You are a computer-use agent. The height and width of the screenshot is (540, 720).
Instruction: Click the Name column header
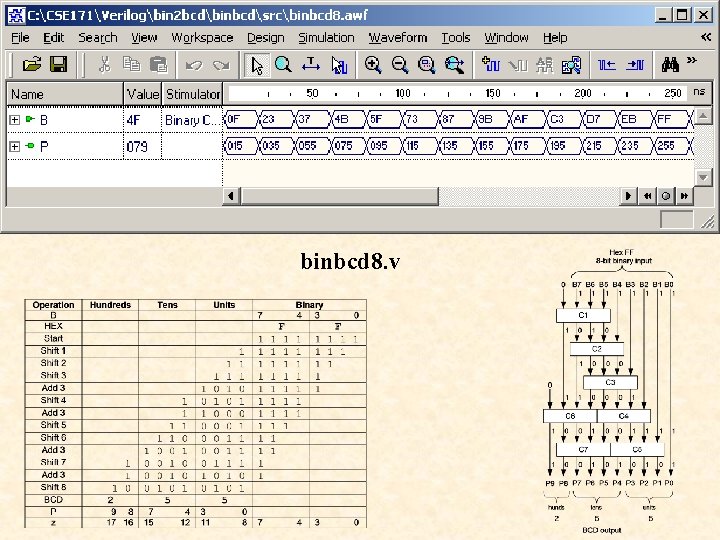point(65,94)
